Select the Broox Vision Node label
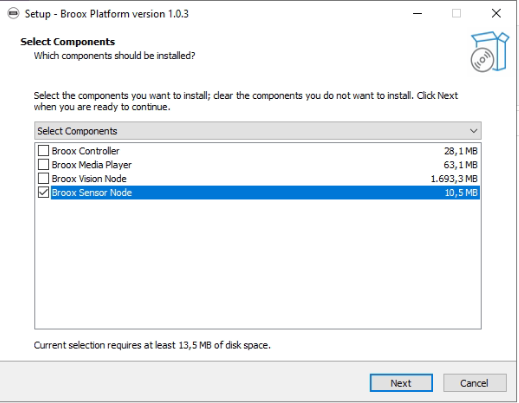 (89, 179)
